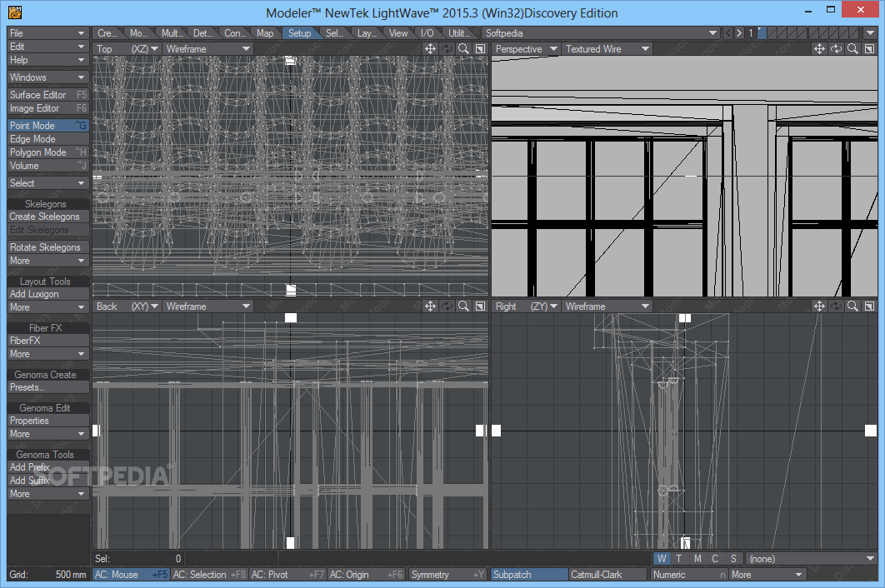
Task: Click Create Skelegons
Action: tap(48, 217)
